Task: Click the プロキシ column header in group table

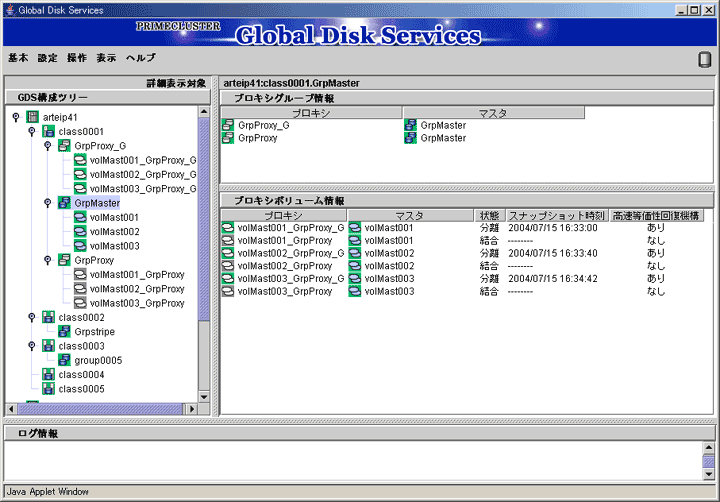Action: [x=311, y=113]
